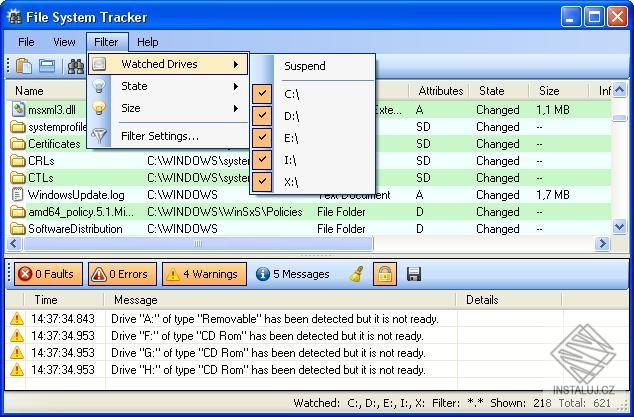Click the msxml3.dll file icon
Viewport: 634px width, 417px height.
coord(18,109)
